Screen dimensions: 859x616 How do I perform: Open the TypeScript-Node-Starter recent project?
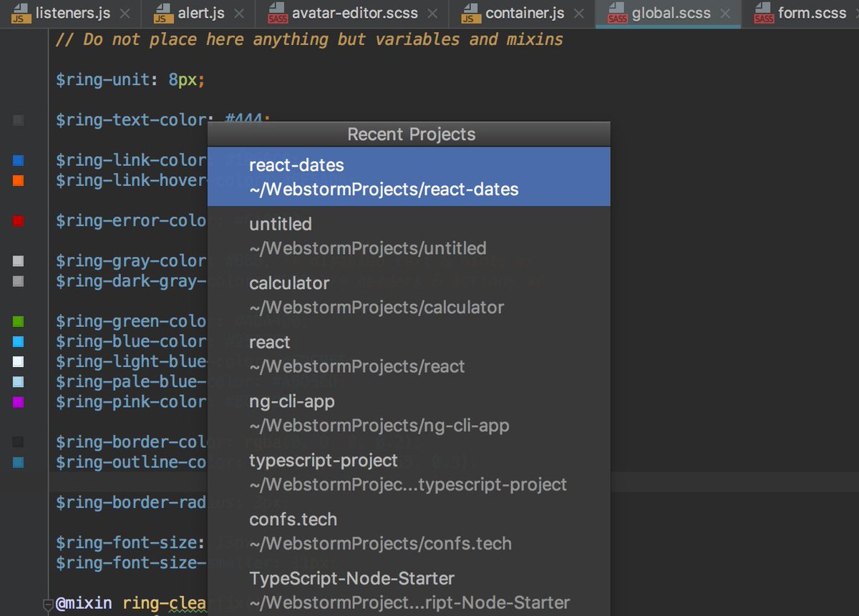coord(409,590)
